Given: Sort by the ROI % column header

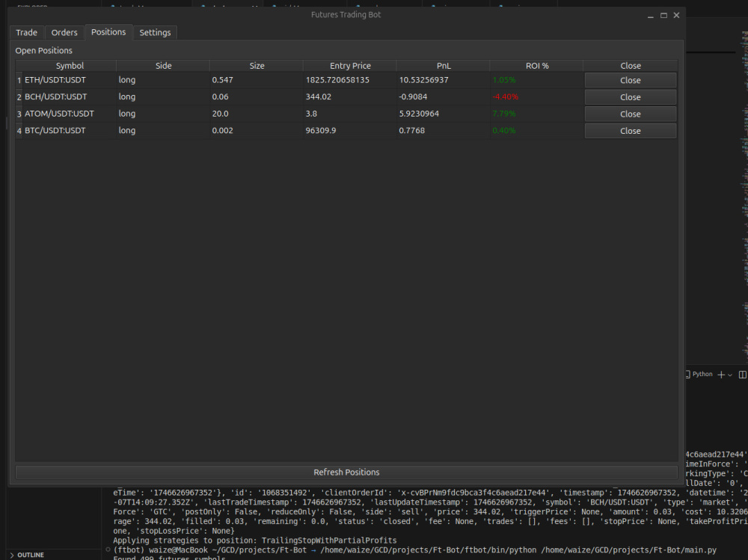Looking at the screenshot, I should click(537, 66).
